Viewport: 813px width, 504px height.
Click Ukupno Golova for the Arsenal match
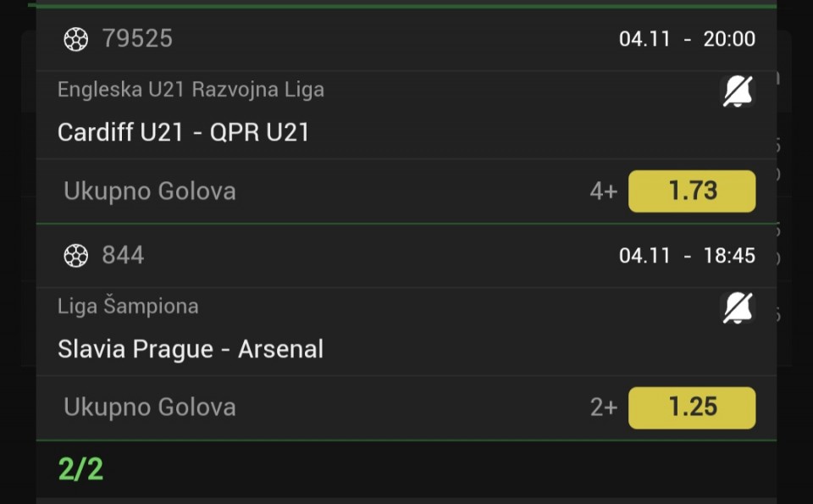click(150, 407)
